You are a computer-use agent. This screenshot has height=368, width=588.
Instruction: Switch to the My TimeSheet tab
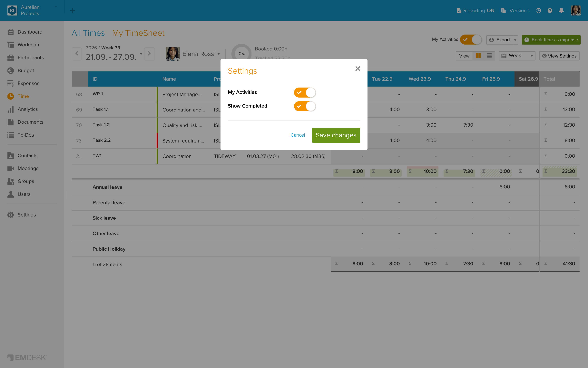point(138,33)
